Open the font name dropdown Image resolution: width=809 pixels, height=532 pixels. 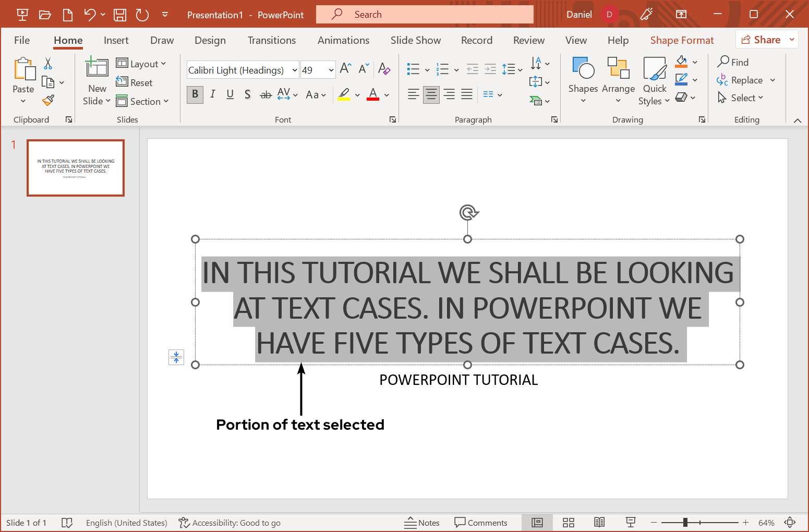(295, 70)
